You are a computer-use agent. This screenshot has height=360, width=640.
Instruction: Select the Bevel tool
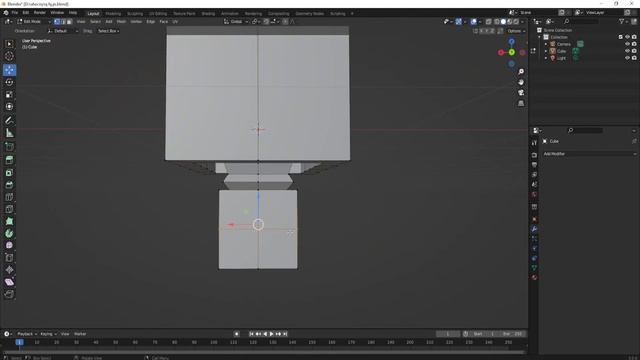[x=9, y=185]
